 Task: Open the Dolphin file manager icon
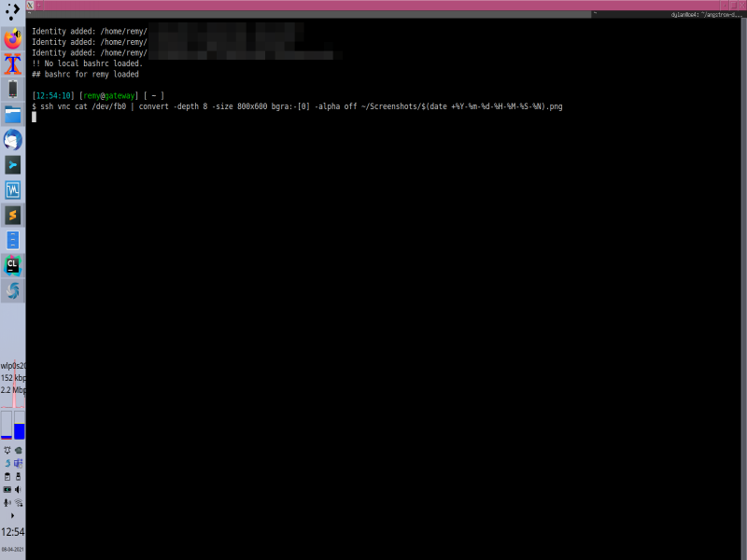(12, 115)
